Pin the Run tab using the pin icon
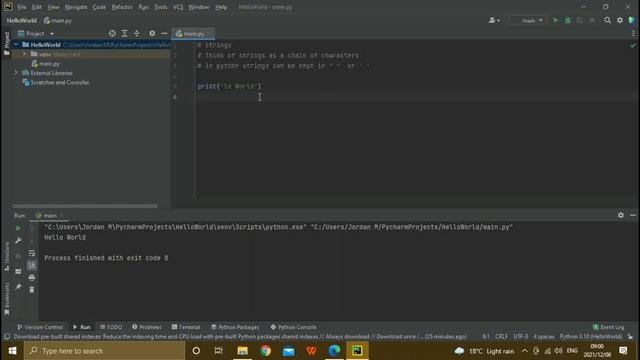Viewport: 640px width, 360px height. (18, 287)
